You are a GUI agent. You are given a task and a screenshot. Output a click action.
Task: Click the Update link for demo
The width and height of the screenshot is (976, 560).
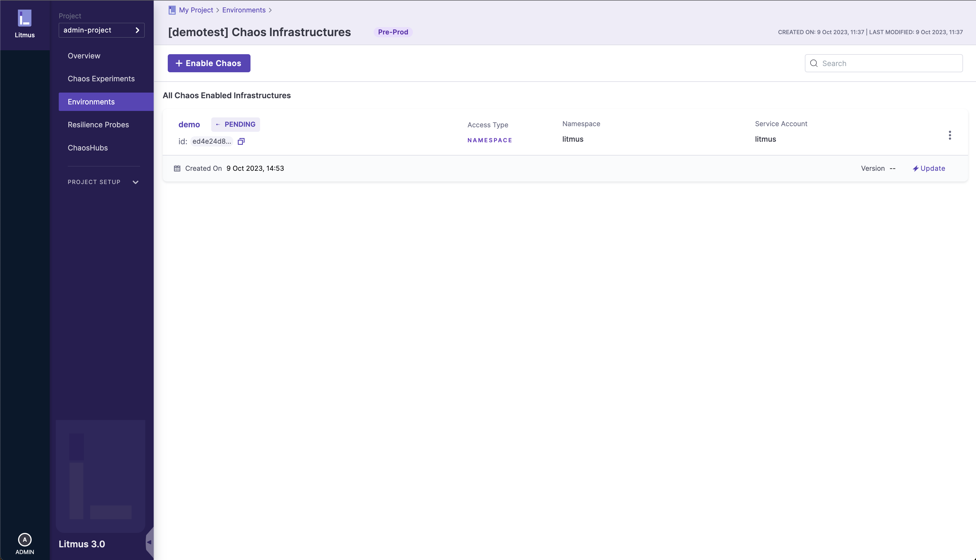929,169
